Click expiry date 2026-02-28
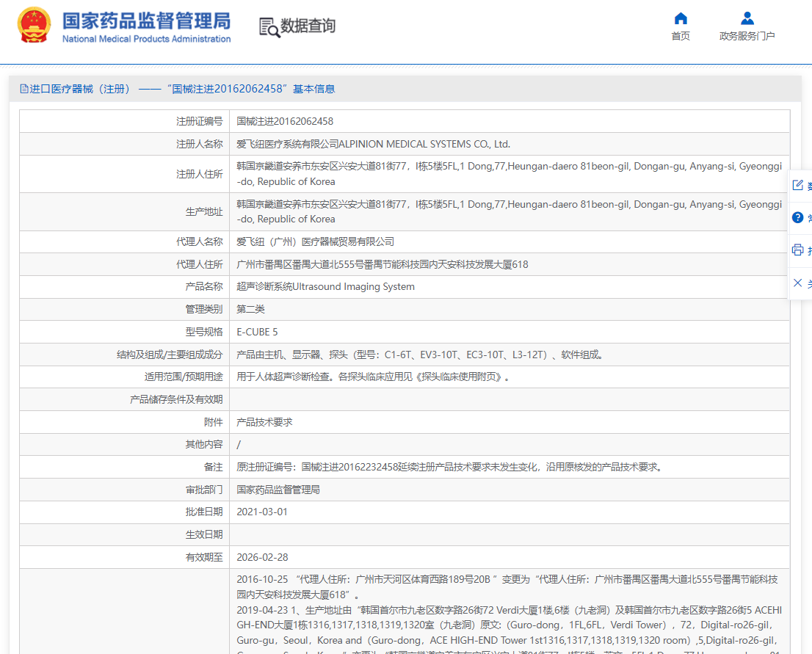This screenshot has height=654, width=812. (262, 557)
